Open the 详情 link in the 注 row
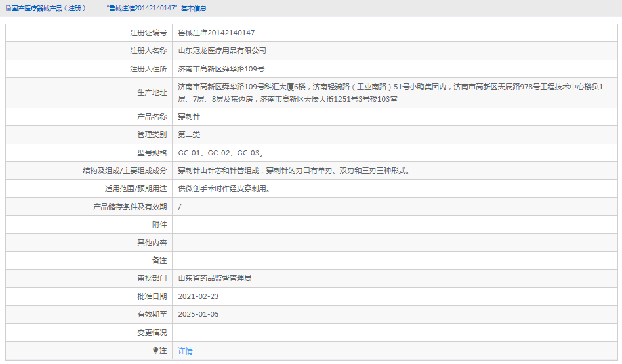The height and width of the screenshot is (364, 622). point(185,350)
